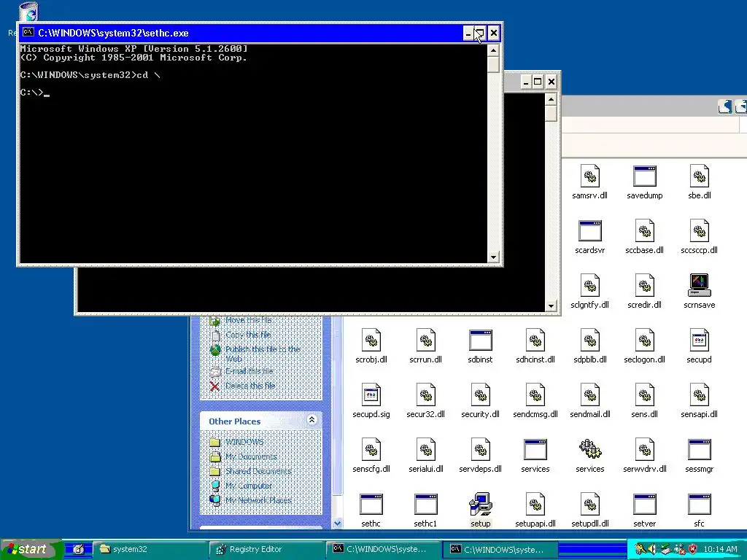This screenshot has width=747, height=560.
Task: Click scroll down arrow in rear command window
Action: (x=551, y=306)
